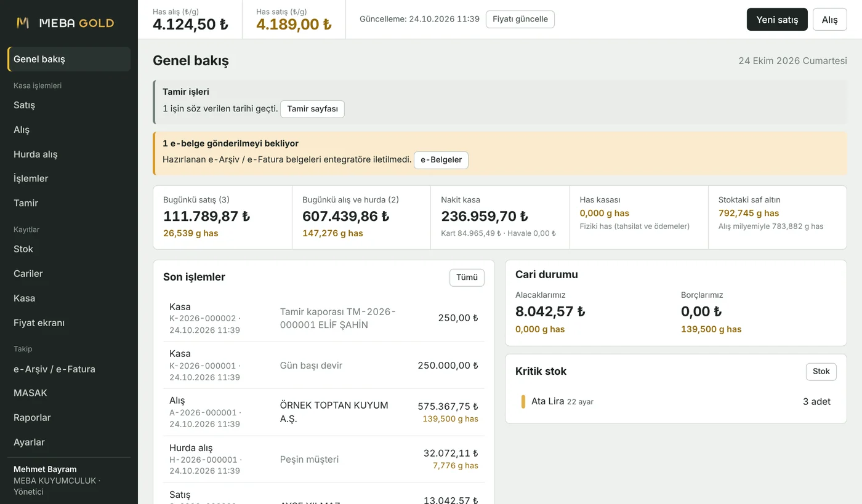Image resolution: width=862 pixels, height=504 pixels.
Task: Open Raporlar in the sidebar
Action: (69, 417)
